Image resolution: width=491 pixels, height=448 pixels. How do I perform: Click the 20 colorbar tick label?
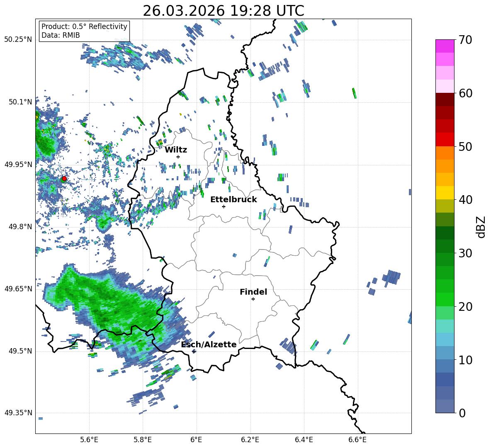[x=465, y=307]
